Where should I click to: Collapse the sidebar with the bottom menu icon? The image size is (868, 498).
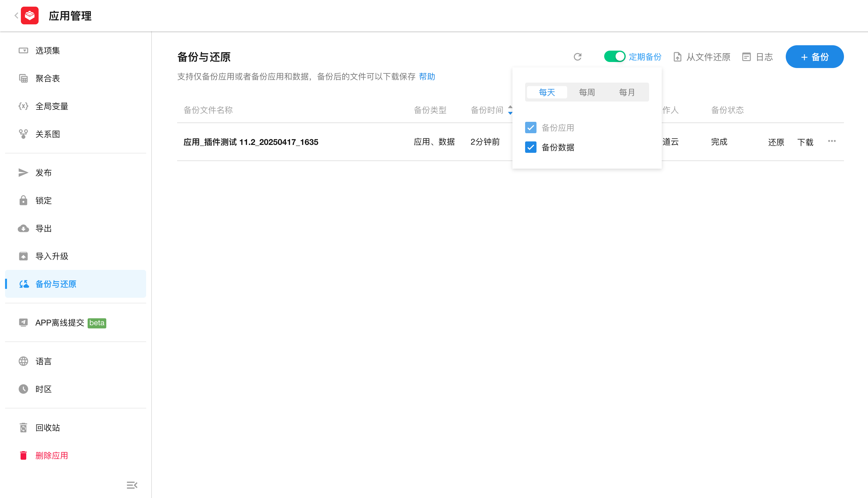[132, 485]
